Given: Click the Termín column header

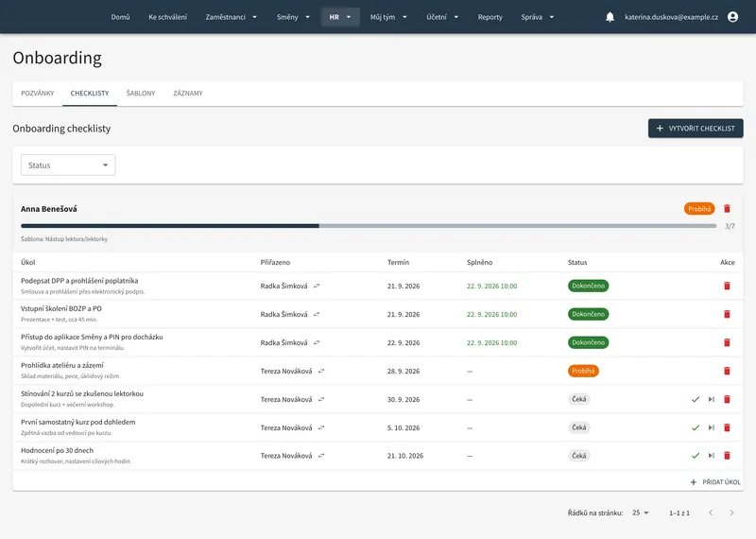Looking at the screenshot, I should click(398, 263).
